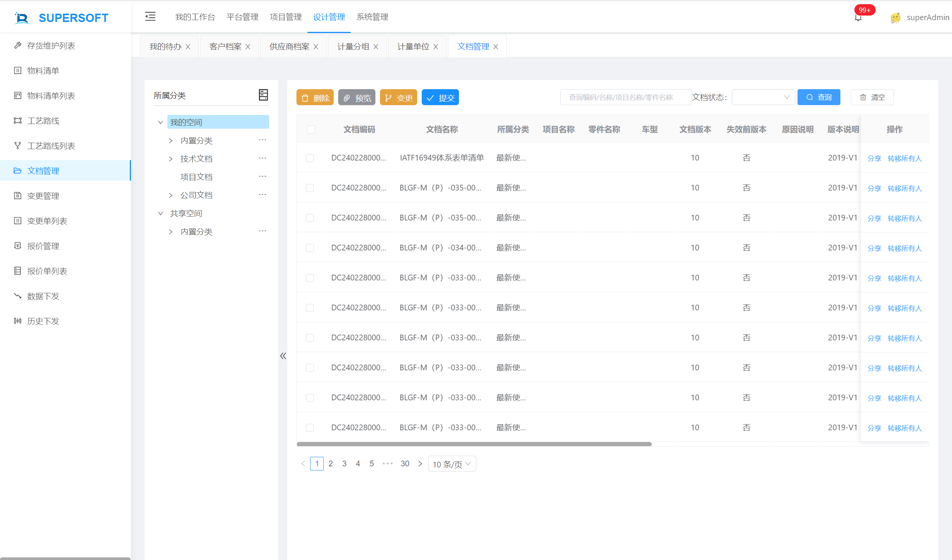Image resolution: width=952 pixels, height=560 pixels.
Task: Collapse the sidebar with the menu fold icon
Action: pyautogui.click(x=150, y=17)
